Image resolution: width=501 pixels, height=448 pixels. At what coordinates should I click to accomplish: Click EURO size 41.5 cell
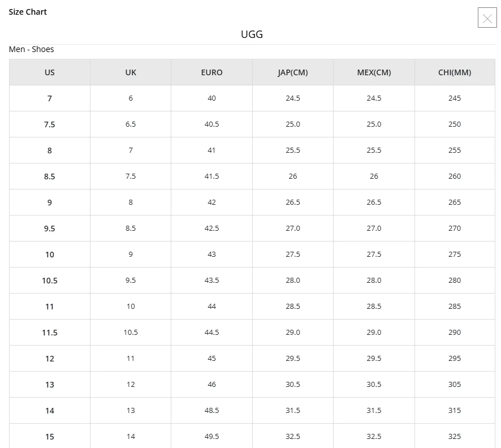[x=211, y=176]
